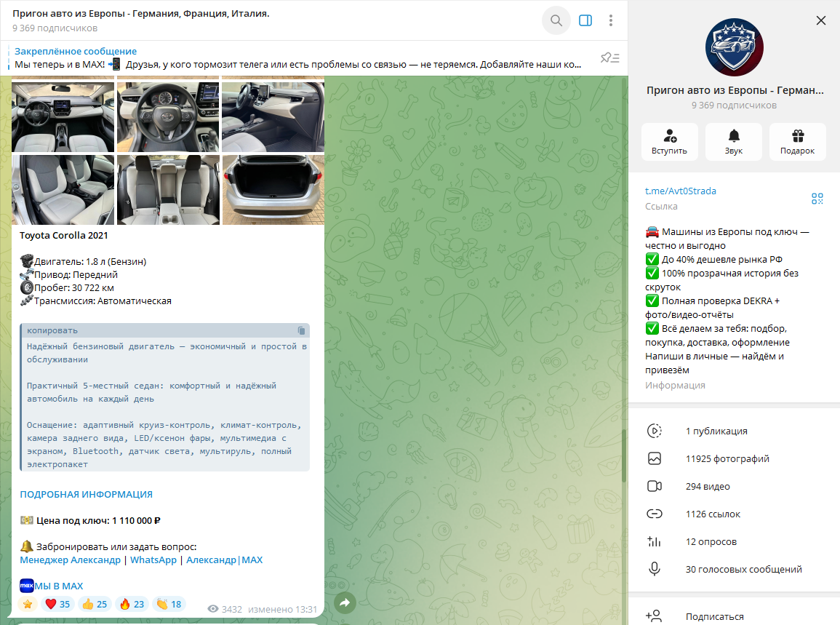The height and width of the screenshot is (625, 840).
Task: Click the 'изменено 13:31' timestamp
Action: tap(282, 610)
